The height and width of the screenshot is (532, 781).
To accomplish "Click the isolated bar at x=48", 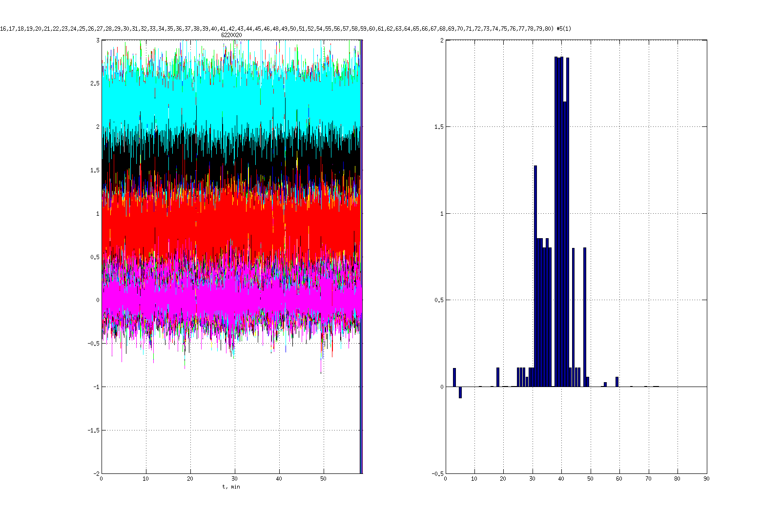I will click(x=585, y=317).
